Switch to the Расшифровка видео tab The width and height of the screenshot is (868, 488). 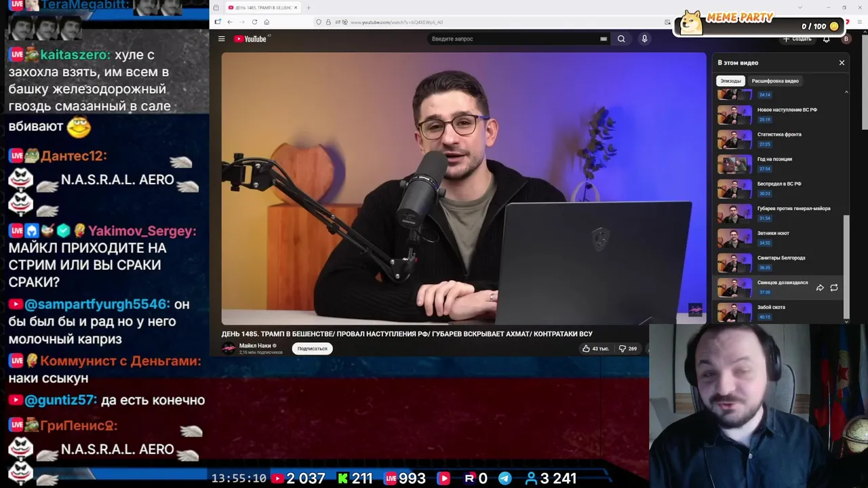[x=775, y=81]
